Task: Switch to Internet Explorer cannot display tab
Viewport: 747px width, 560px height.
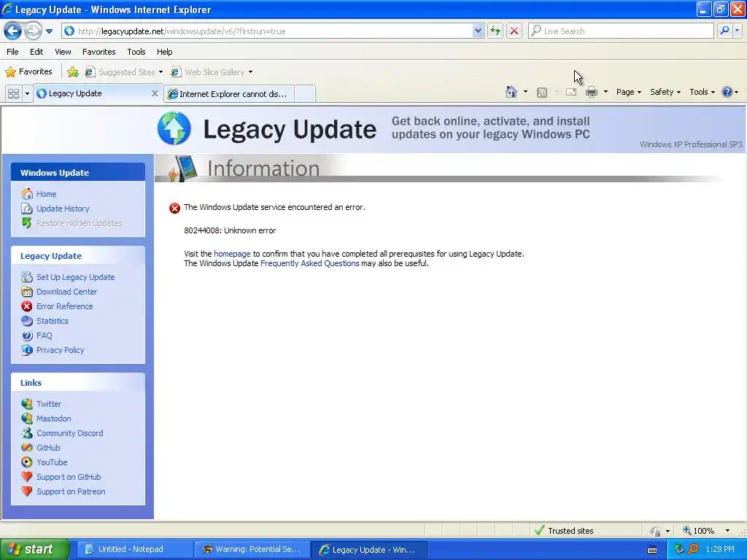Action: pos(228,94)
